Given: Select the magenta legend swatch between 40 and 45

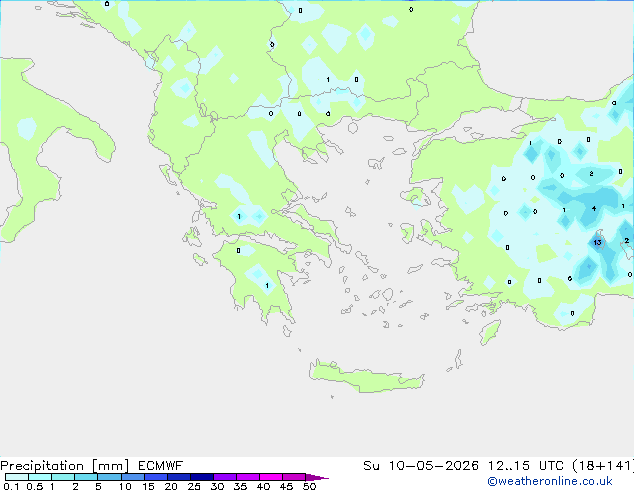Looking at the screenshot, I should point(271,477).
